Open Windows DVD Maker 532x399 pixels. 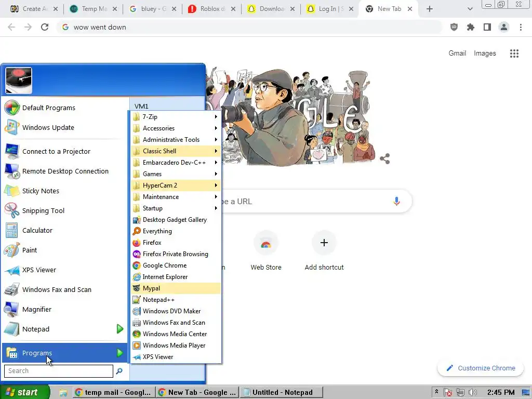pos(176,311)
